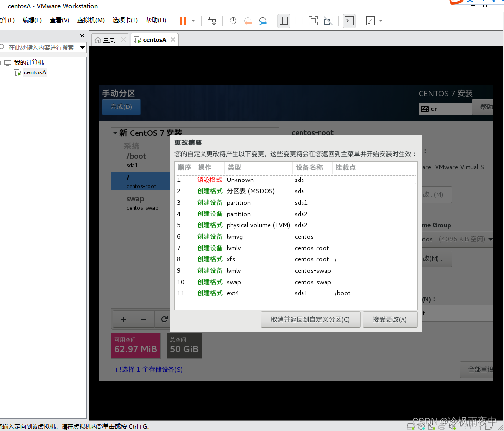504x431 pixels.
Task: Open the power options dropdown arrow
Action: click(193, 21)
